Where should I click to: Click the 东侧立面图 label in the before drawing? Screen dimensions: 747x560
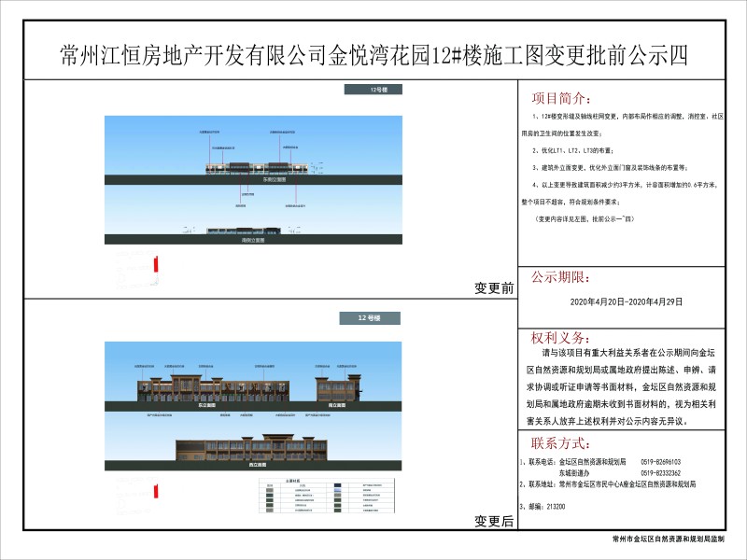click(274, 180)
